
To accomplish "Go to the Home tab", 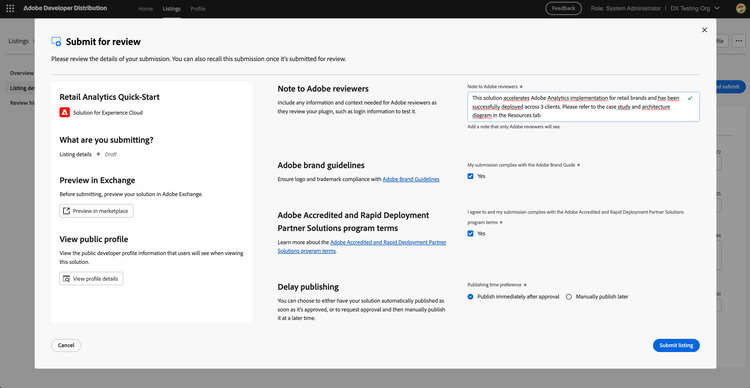I will 145,9.
